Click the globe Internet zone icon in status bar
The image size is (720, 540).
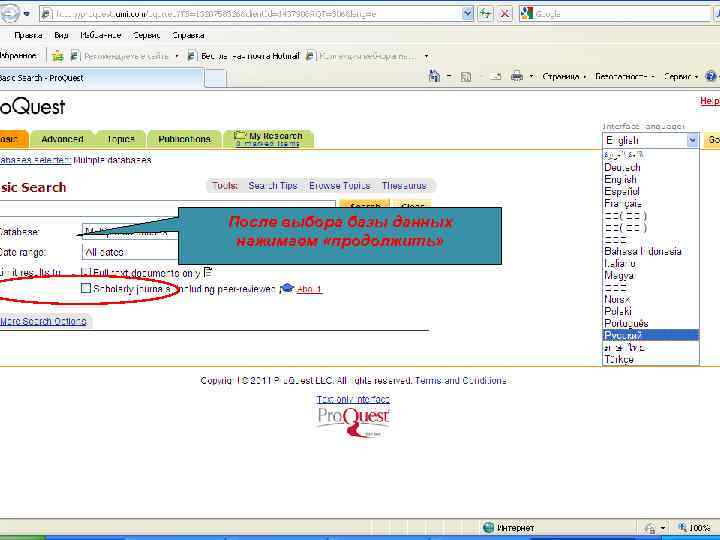(x=489, y=528)
